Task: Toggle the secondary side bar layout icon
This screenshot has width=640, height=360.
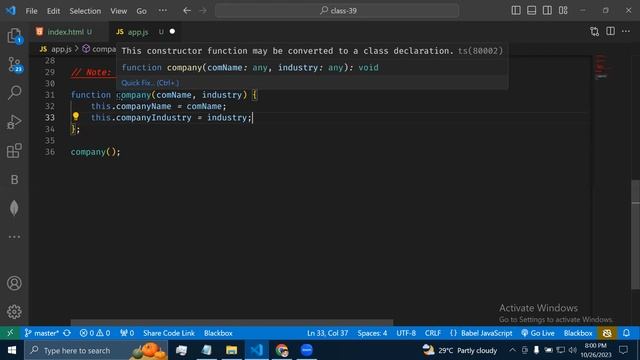Action: click(x=547, y=11)
